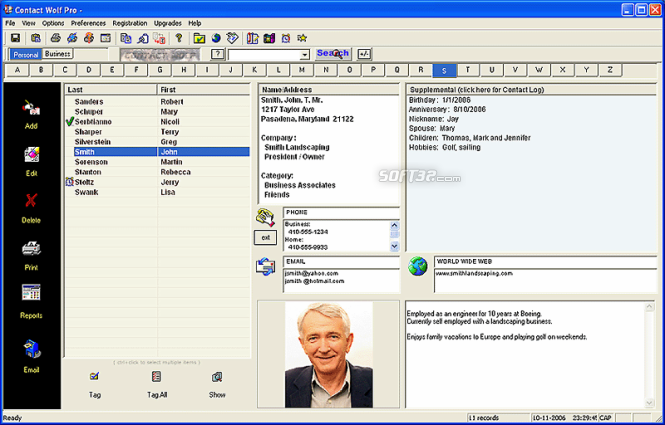Open the Help menu
Image resolution: width=665 pixels, height=425 pixels.
point(195,23)
